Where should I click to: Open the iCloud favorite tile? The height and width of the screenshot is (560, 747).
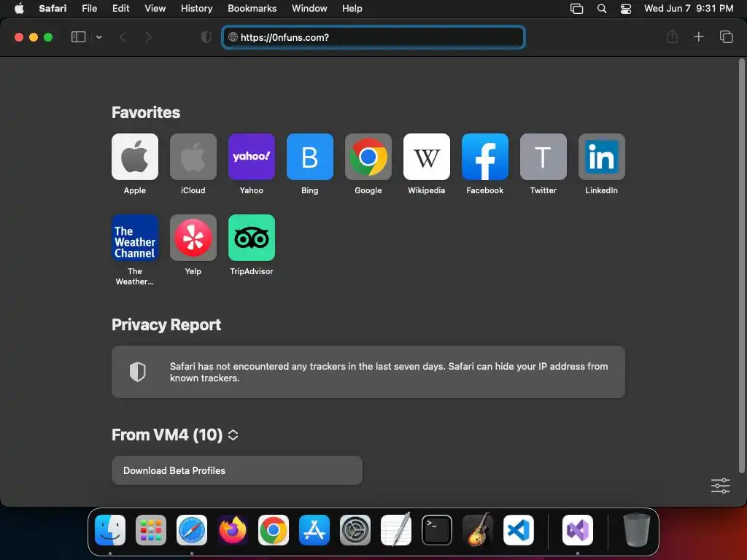(193, 157)
